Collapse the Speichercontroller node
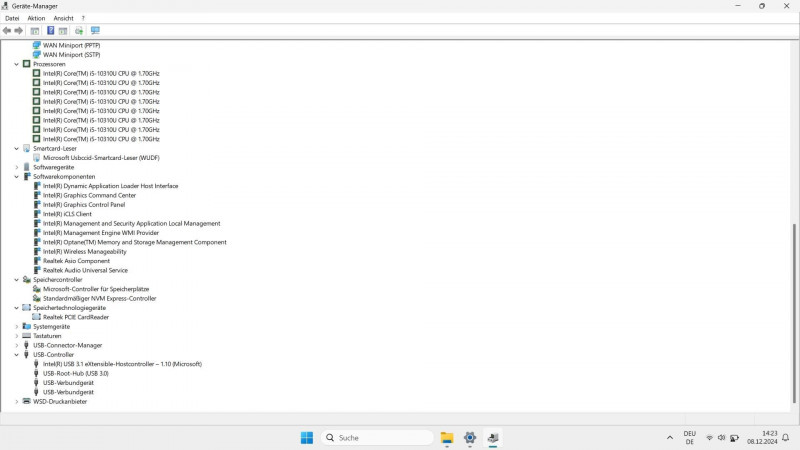Screen dimensions: 800x450 16,280
